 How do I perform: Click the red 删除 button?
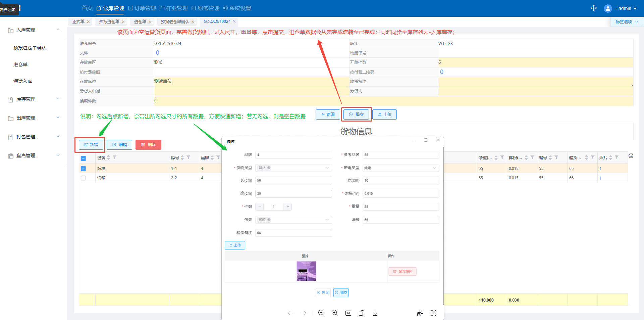point(148,145)
